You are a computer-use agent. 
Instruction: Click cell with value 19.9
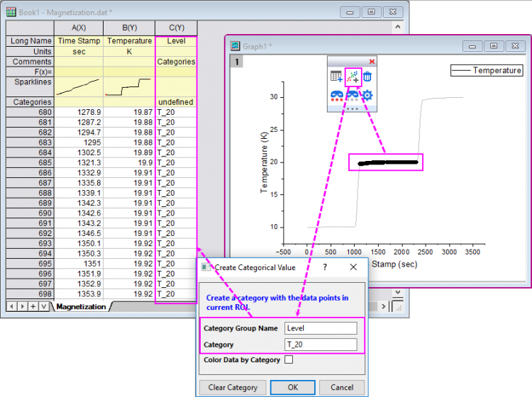coord(129,163)
